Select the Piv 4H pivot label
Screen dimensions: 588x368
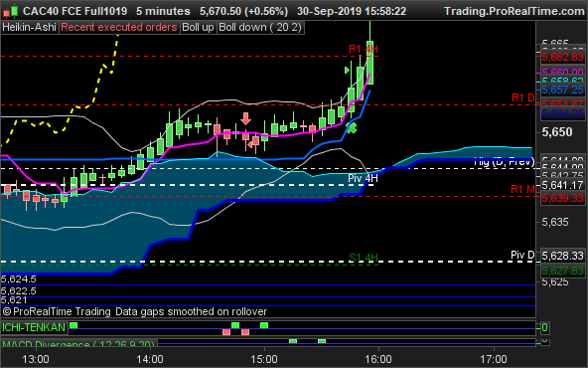[363, 178]
